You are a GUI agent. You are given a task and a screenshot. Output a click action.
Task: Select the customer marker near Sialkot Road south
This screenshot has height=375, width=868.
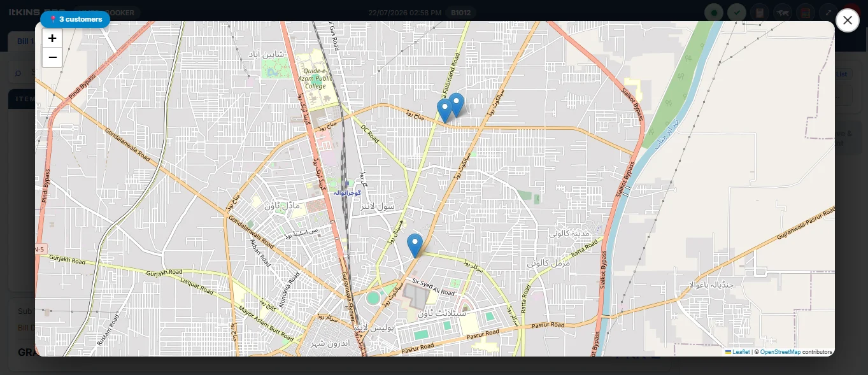point(415,246)
